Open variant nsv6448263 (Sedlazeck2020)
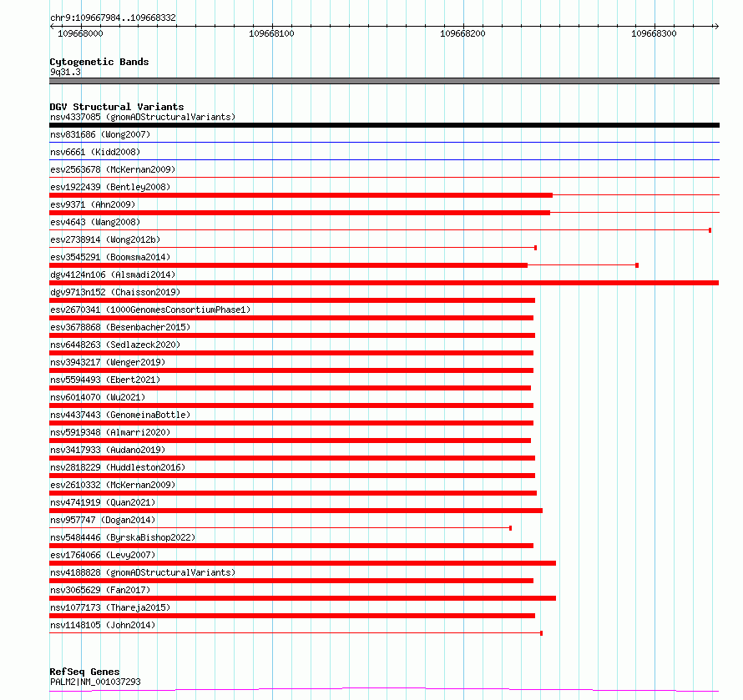The height and width of the screenshot is (700, 743). point(115,345)
